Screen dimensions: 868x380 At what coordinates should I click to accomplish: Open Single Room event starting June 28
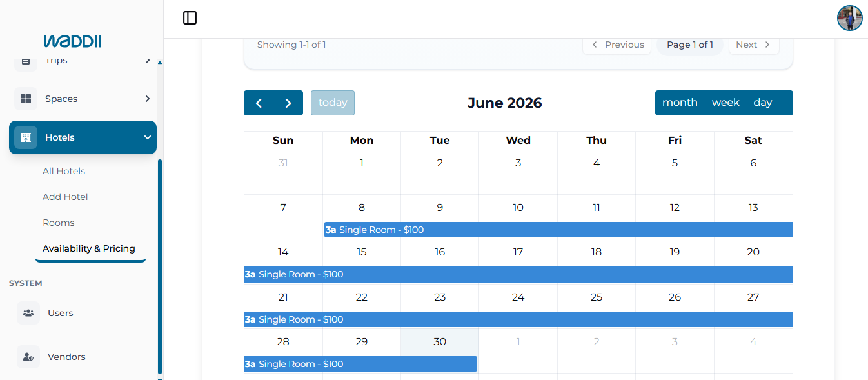coord(360,364)
